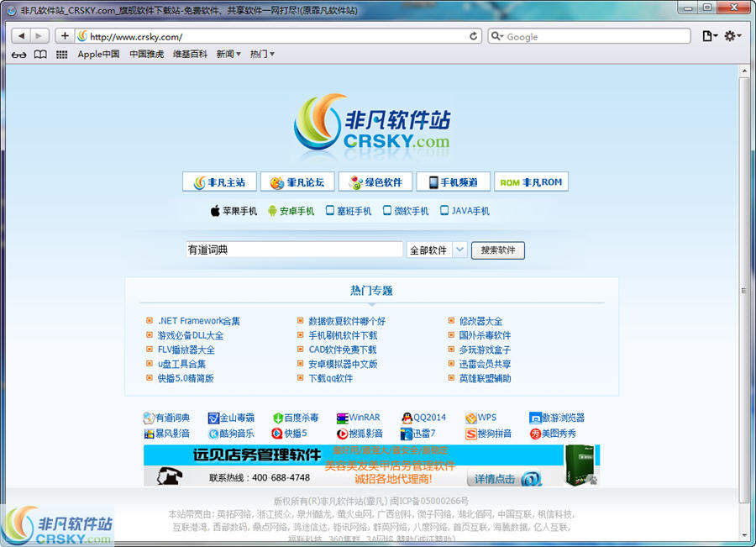This screenshot has height=547, width=756.
Task: Show bookmarks with the open book icon
Action: pos(40,55)
